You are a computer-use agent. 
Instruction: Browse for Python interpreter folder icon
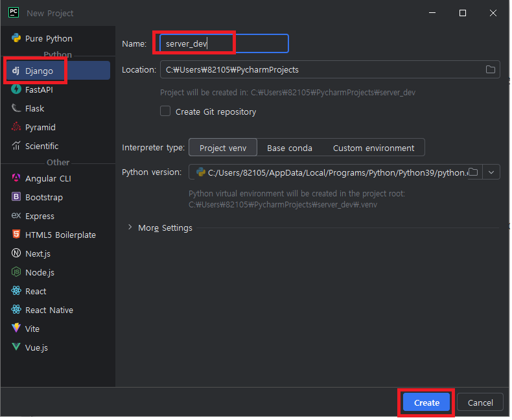[x=474, y=172]
